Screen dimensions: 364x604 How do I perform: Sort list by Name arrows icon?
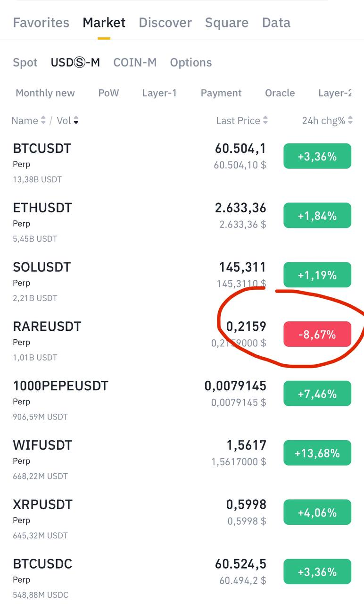click(43, 121)
